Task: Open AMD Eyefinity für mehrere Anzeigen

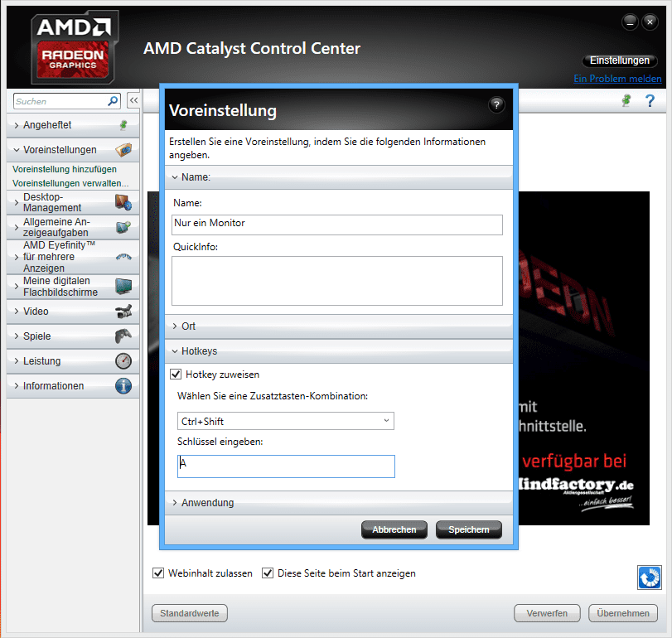Action: click(x=73, y=257)
